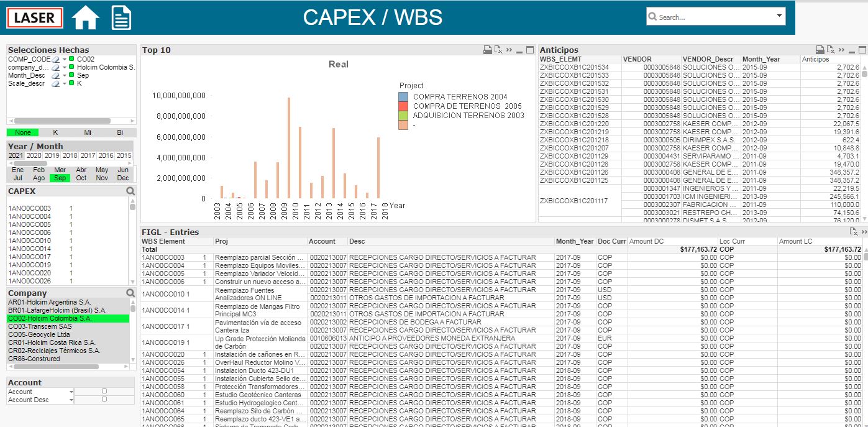
Task: Select CR01-Holcim Costa Rica S.A. company
Action: [x=52, y=342]
